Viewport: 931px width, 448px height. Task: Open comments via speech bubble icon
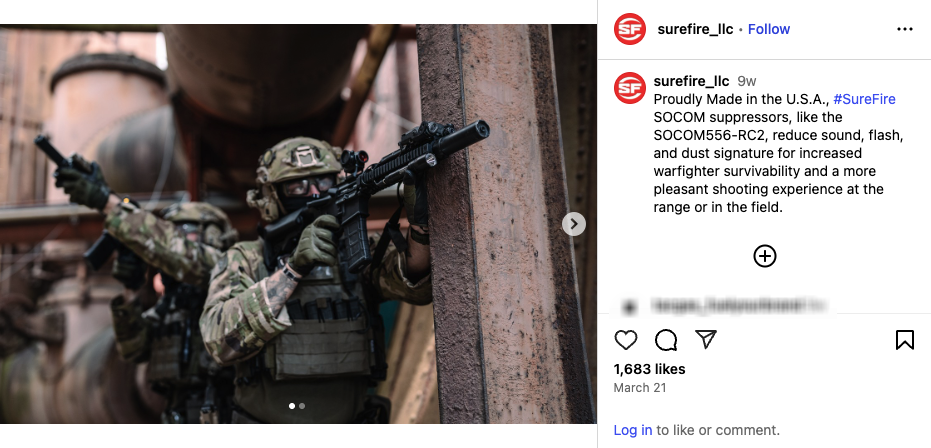(666, 340)
